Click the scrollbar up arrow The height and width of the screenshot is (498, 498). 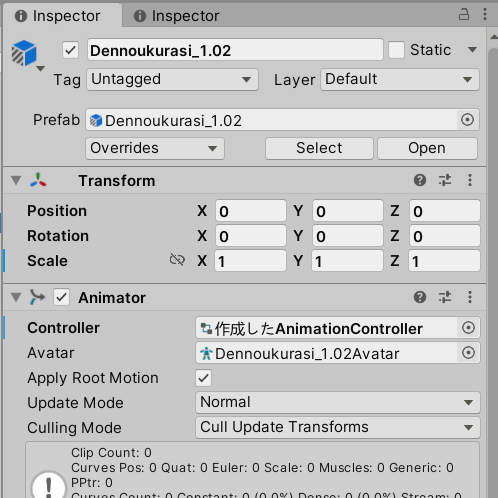click(494, 37)
